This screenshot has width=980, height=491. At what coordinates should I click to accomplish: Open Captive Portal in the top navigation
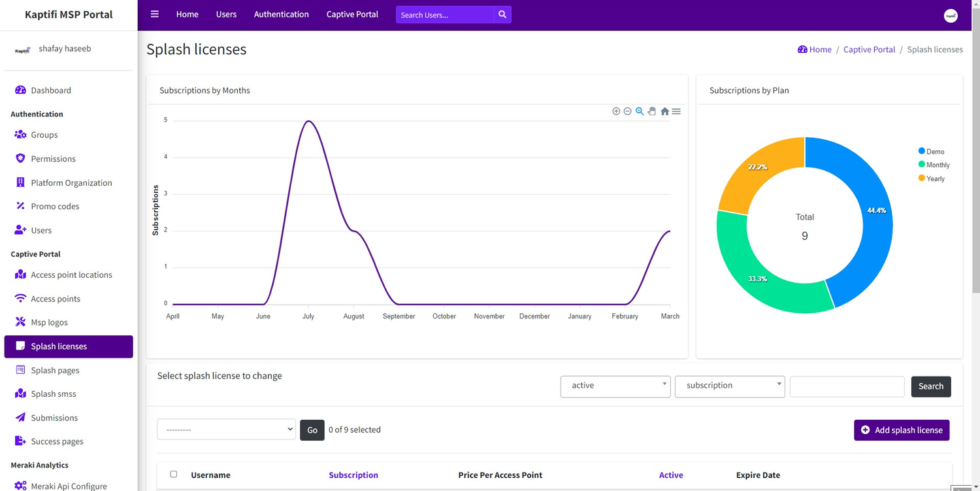351,14
